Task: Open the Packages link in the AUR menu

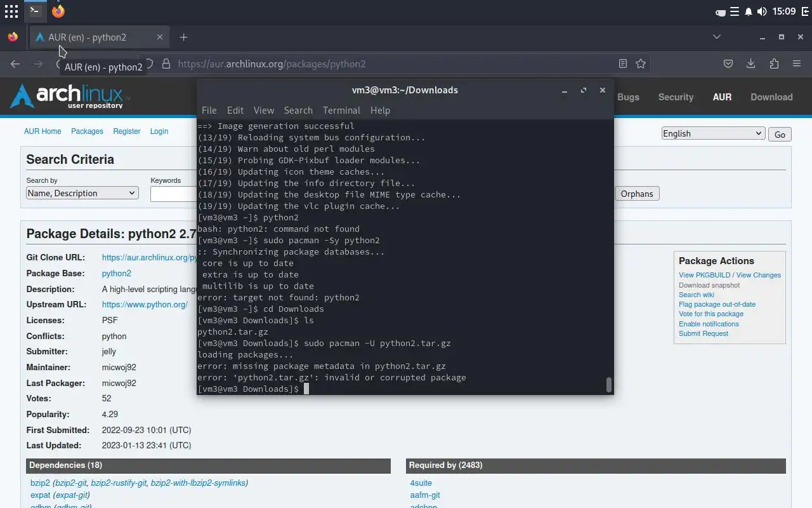Action: coord(87,131)
